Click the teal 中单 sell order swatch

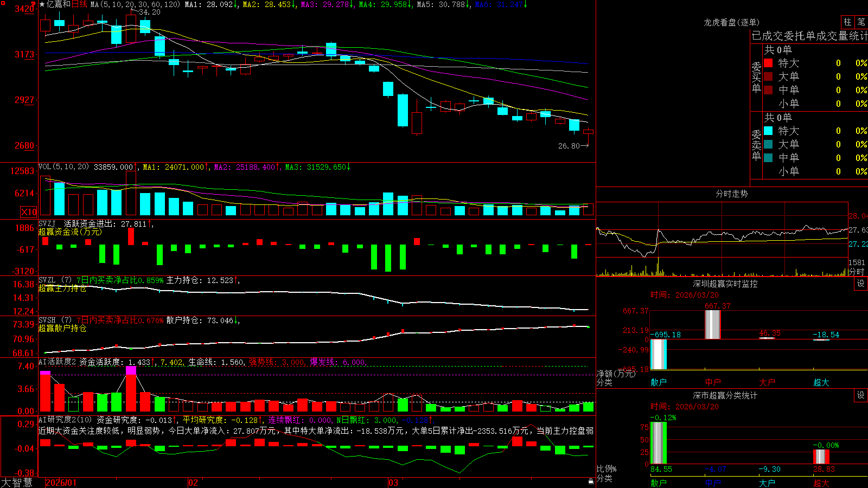[x=768, y=158]
